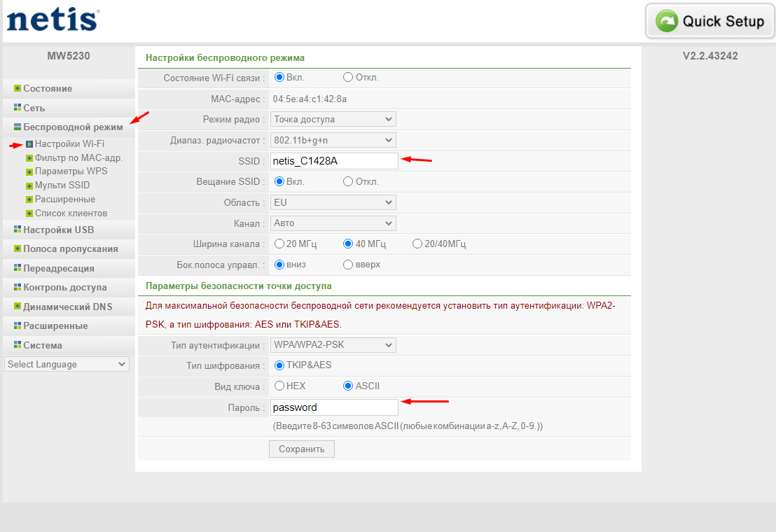Image resolution: width=776 pixels, height=532 pixels.
Task: Go to Переадресация menu section
Action: [59, 268]
